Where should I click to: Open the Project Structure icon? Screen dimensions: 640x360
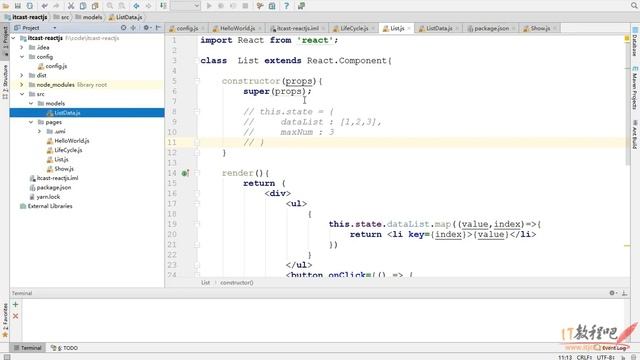[x=272, y=6]
